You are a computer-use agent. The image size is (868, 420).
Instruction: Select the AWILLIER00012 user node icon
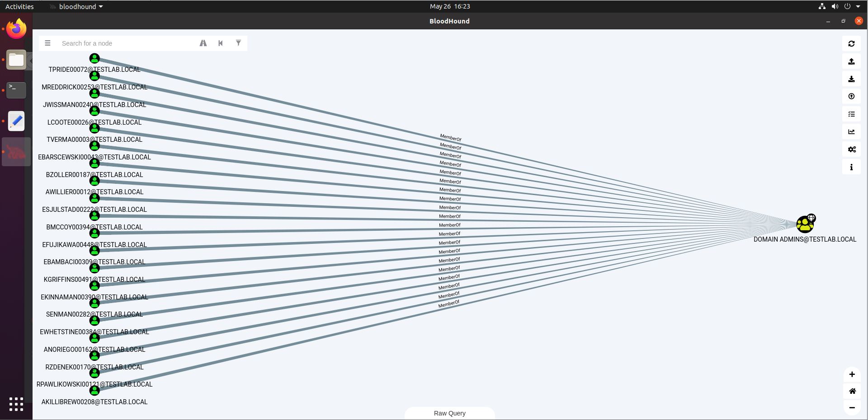[x=94, y=181]
